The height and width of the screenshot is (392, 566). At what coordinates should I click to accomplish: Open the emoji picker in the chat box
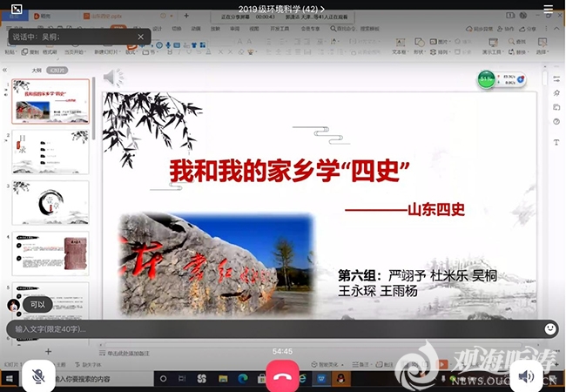pos(549,328)
